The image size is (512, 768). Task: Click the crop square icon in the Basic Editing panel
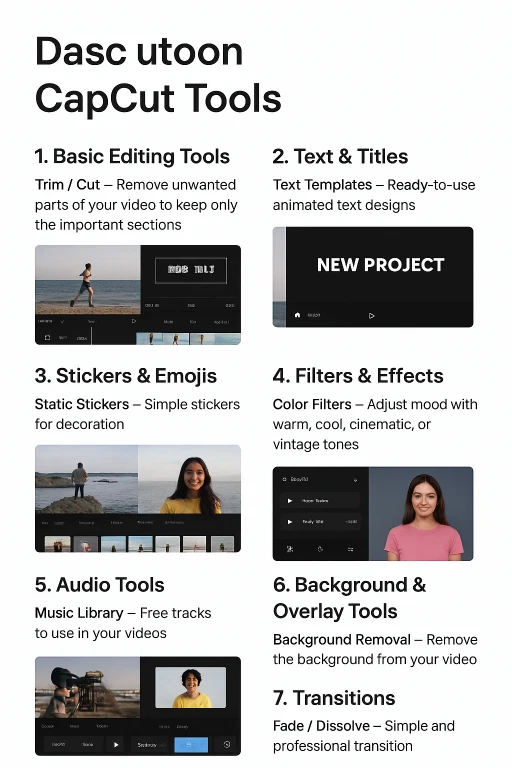point(48,338)
